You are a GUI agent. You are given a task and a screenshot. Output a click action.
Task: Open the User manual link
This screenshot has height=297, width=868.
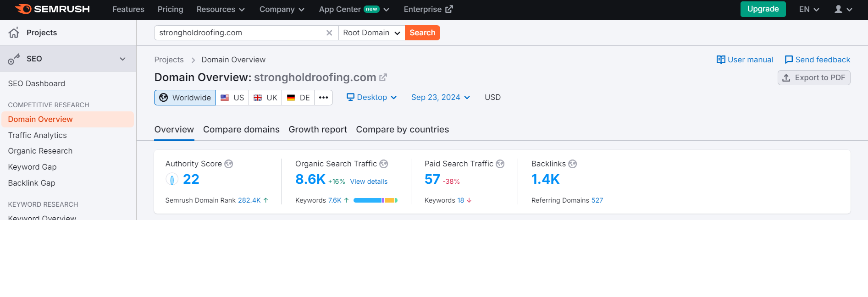745,60
